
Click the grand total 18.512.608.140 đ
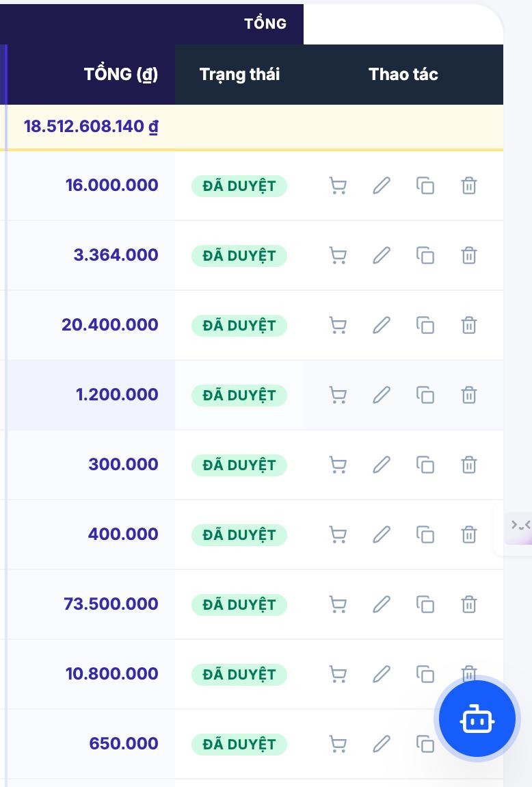pos(91,126)
